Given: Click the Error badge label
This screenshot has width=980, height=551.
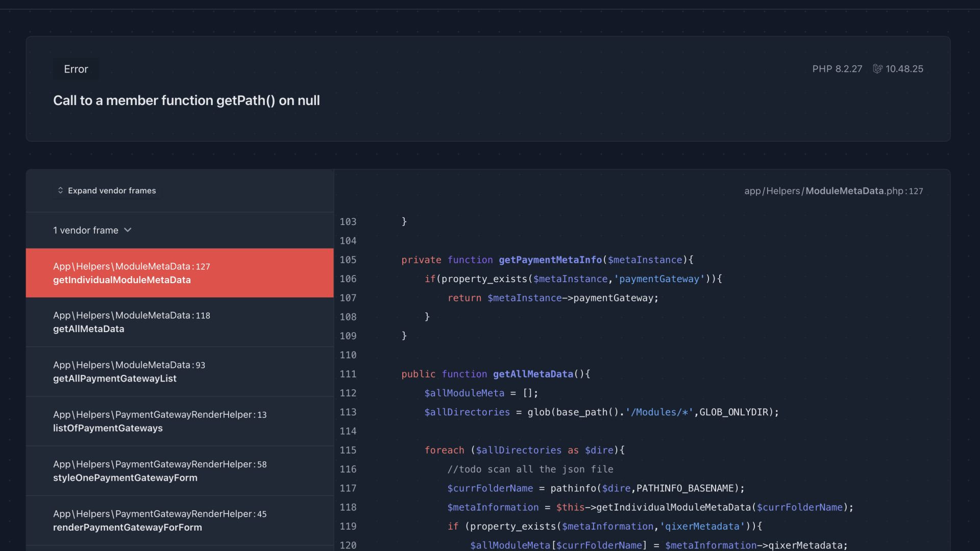Looking at the screenshot, I should click(76, 69).
